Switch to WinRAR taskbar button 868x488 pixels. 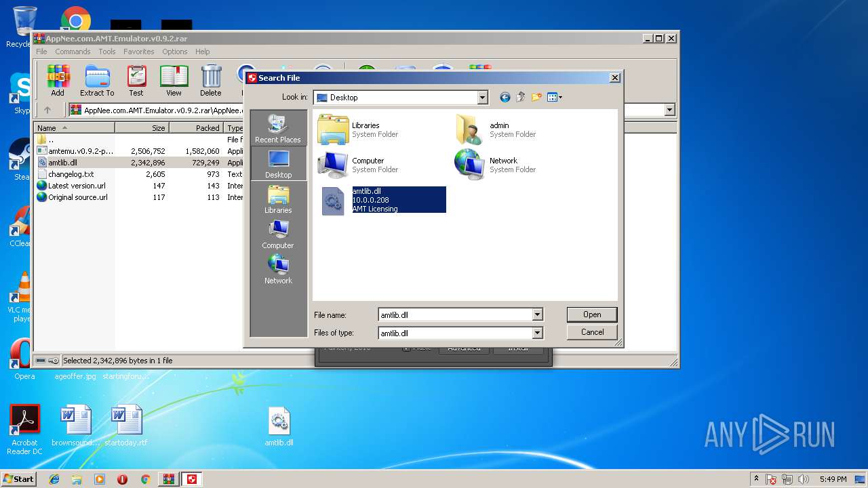click(x=168, y=479)
